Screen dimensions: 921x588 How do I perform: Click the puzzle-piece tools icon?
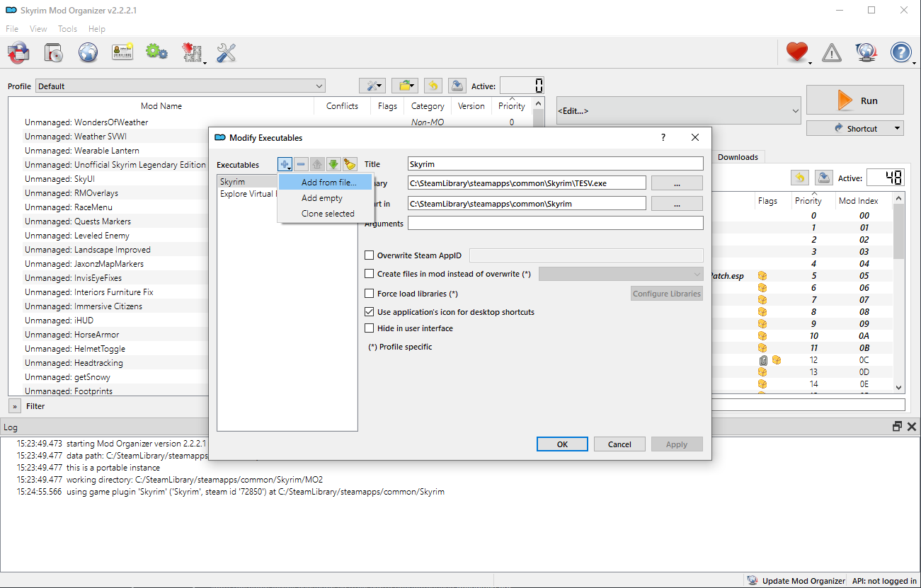click(192, 52)
